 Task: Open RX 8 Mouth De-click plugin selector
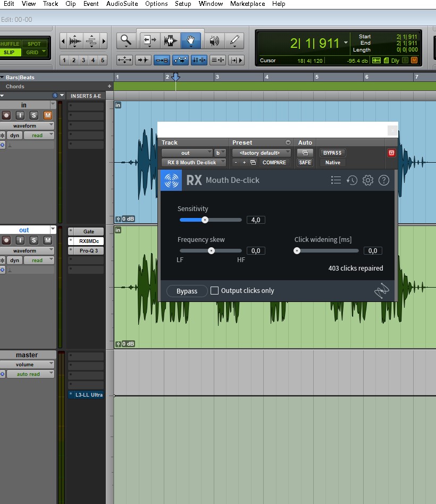194,163
